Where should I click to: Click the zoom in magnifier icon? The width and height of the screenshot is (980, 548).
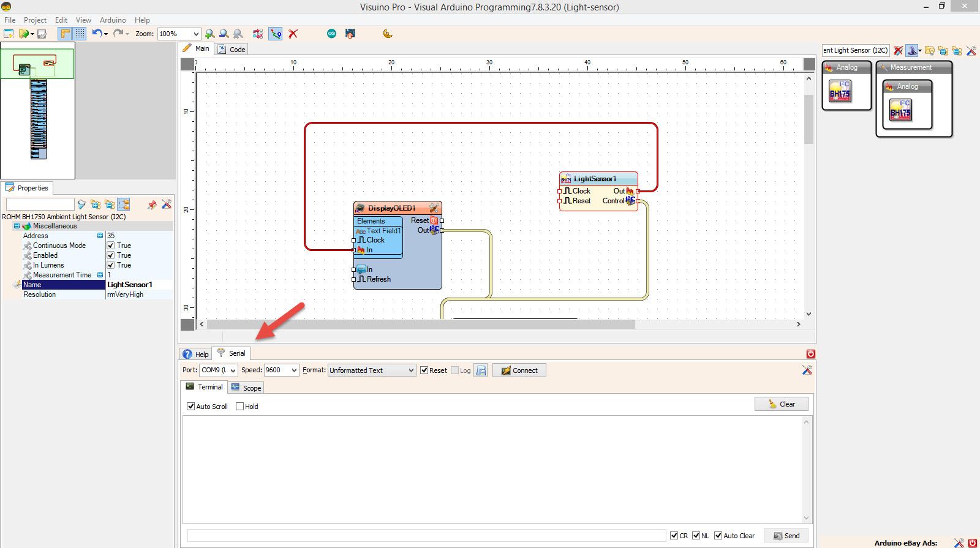tap(209, 34)
